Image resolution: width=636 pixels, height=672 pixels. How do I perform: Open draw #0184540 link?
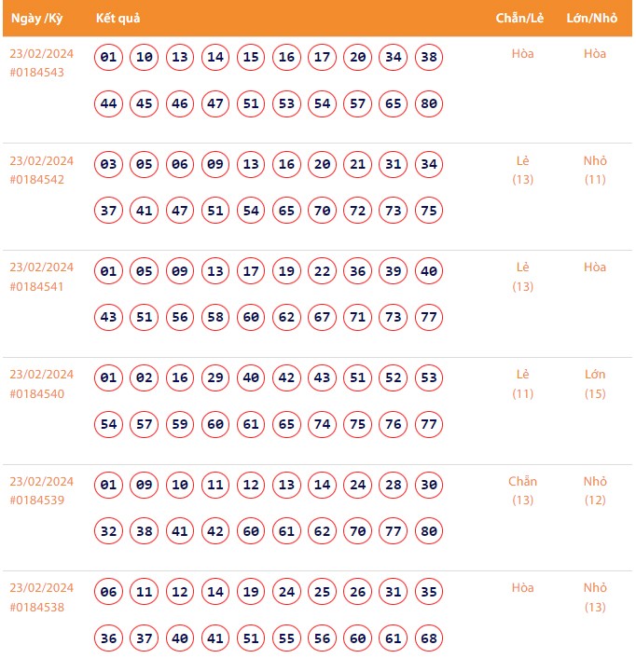pos(37,393)
